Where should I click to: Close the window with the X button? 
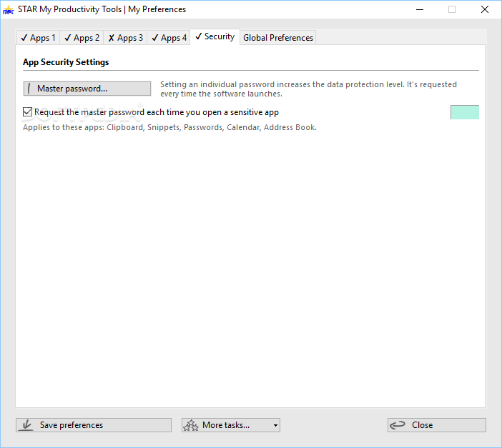coord(485,9)
